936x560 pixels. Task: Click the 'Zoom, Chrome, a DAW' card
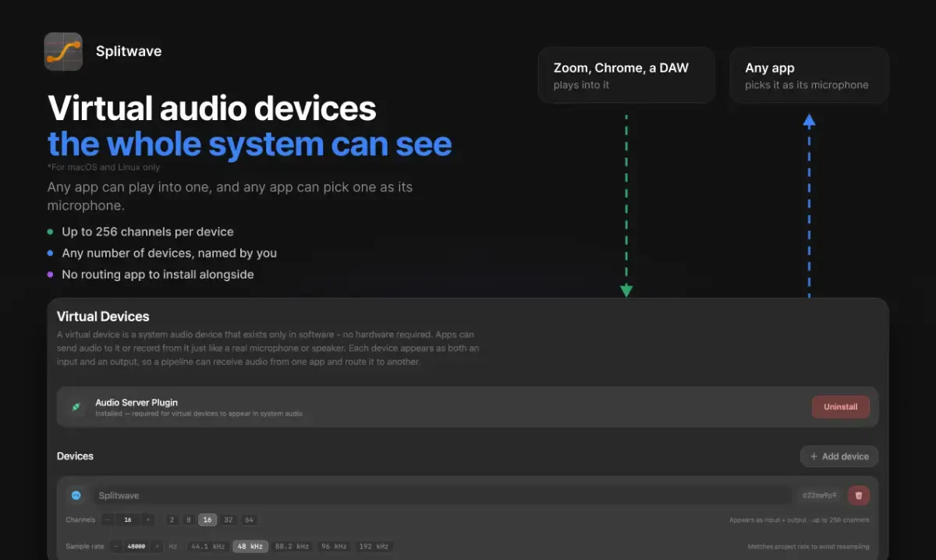coord(626,75)
